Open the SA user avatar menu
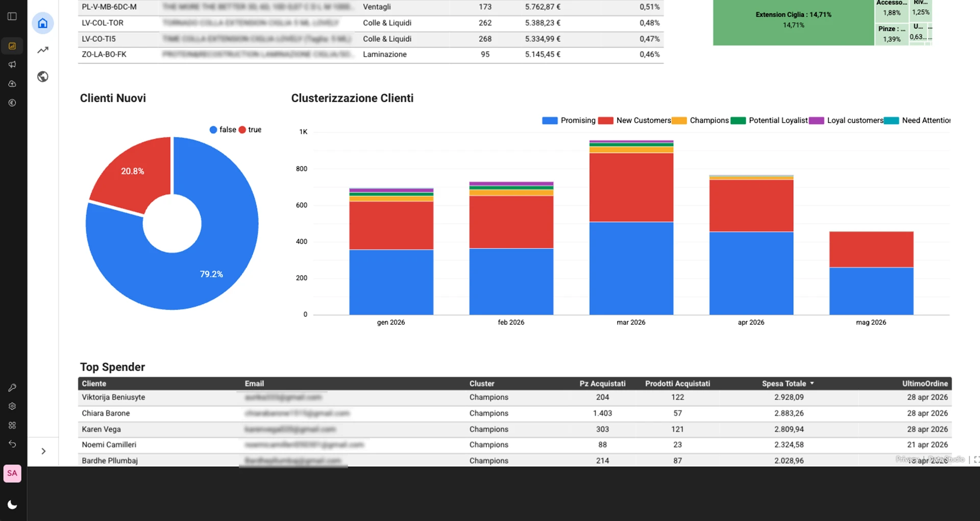The image size is (980, 521). click(12, 473)
